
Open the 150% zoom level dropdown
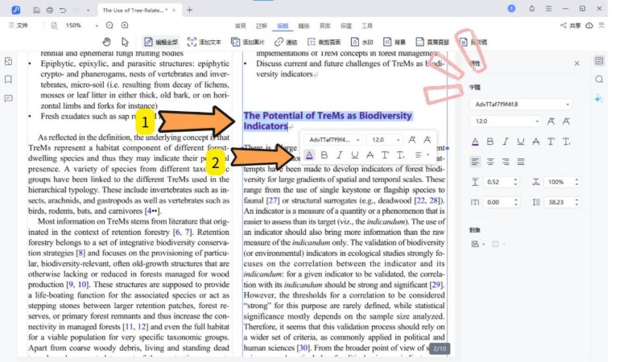(x=97, y=26)
